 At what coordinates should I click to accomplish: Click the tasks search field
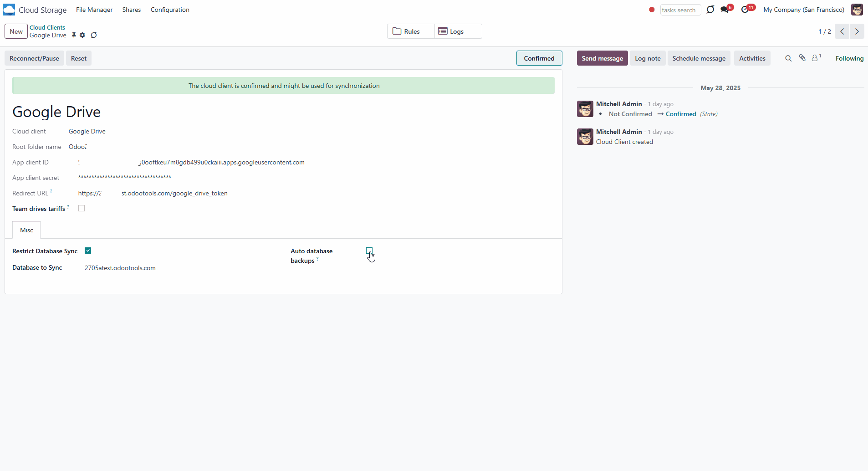pos(680,10)
